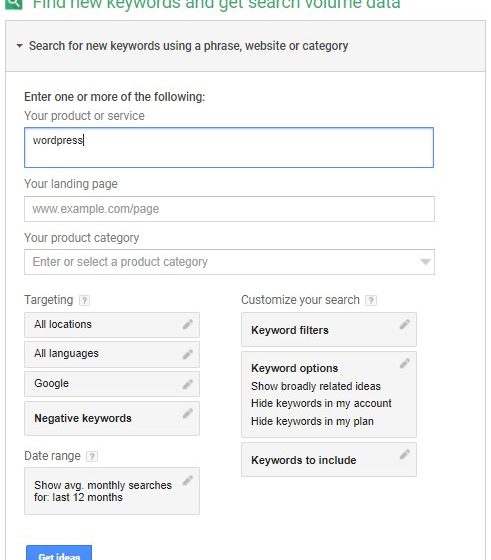
Task: Open the monthly searches date range setting
Action: pyautogui.click(x=112, y=491)
